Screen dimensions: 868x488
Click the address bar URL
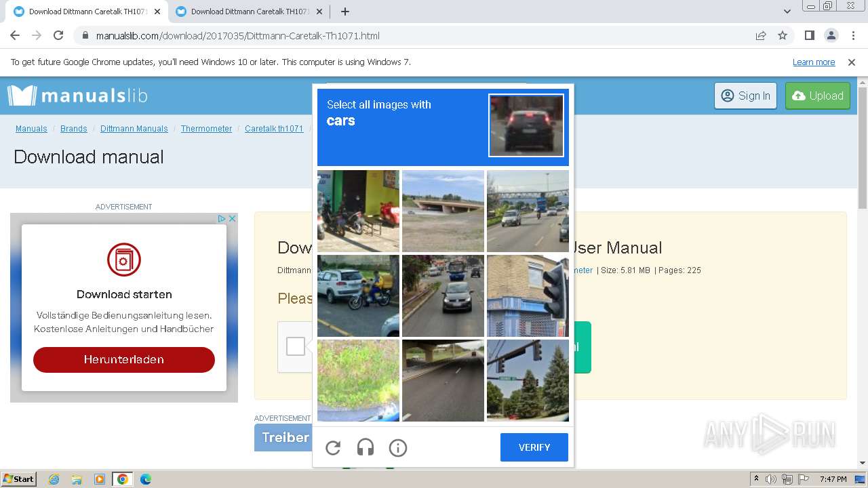pos(237,35)
